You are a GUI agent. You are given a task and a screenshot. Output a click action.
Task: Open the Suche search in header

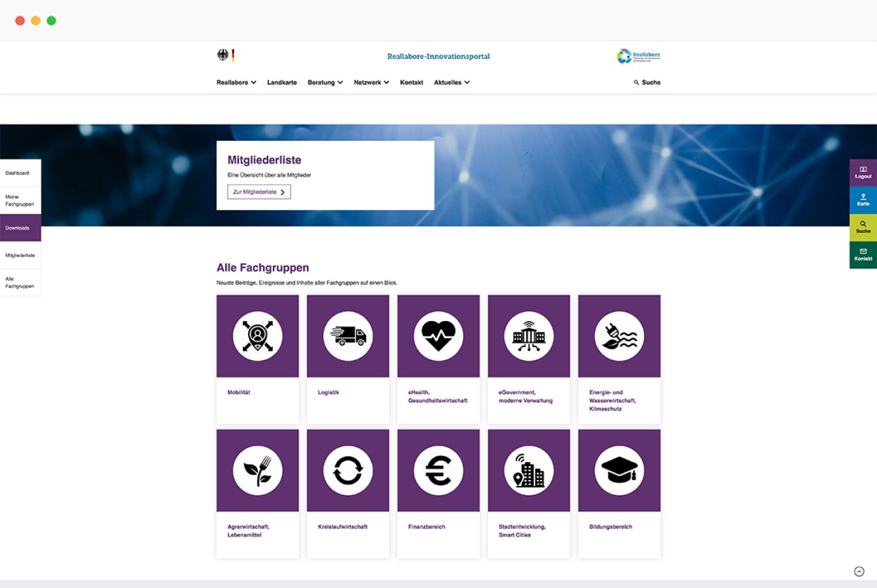coord(647,83)
